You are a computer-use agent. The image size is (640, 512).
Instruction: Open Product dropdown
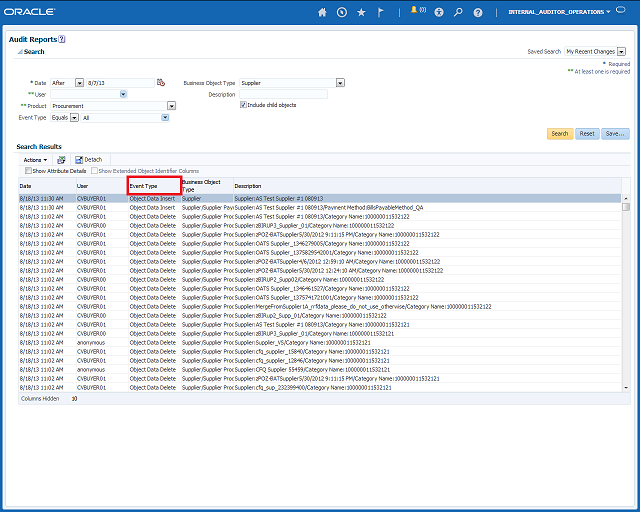tap(171, 106)
